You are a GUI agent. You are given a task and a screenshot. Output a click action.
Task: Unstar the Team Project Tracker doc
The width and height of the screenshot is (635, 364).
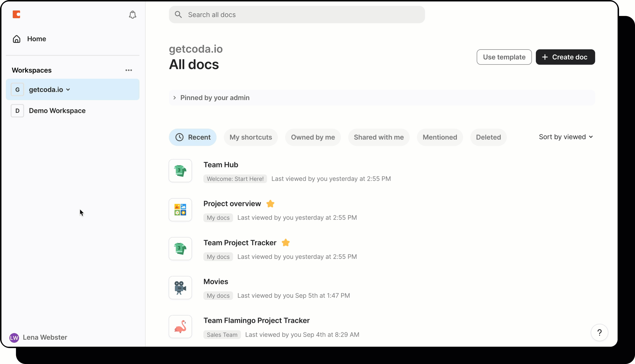click(285, 242)
